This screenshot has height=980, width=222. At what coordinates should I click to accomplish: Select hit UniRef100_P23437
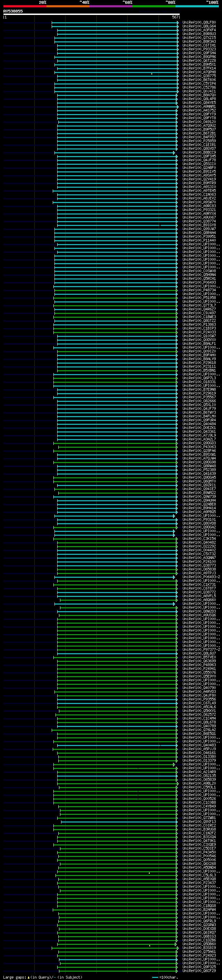tap(199, 883)
